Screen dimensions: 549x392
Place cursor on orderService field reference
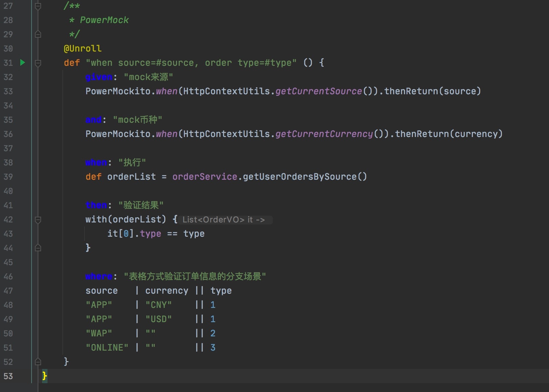pos(205,177)
